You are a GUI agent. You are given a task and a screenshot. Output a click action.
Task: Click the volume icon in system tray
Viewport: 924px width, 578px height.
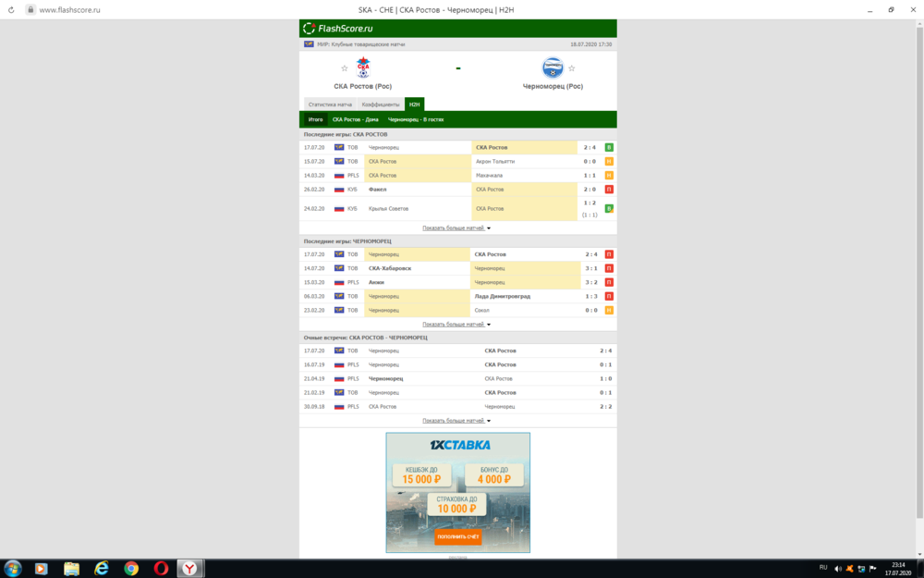[837, 569]
